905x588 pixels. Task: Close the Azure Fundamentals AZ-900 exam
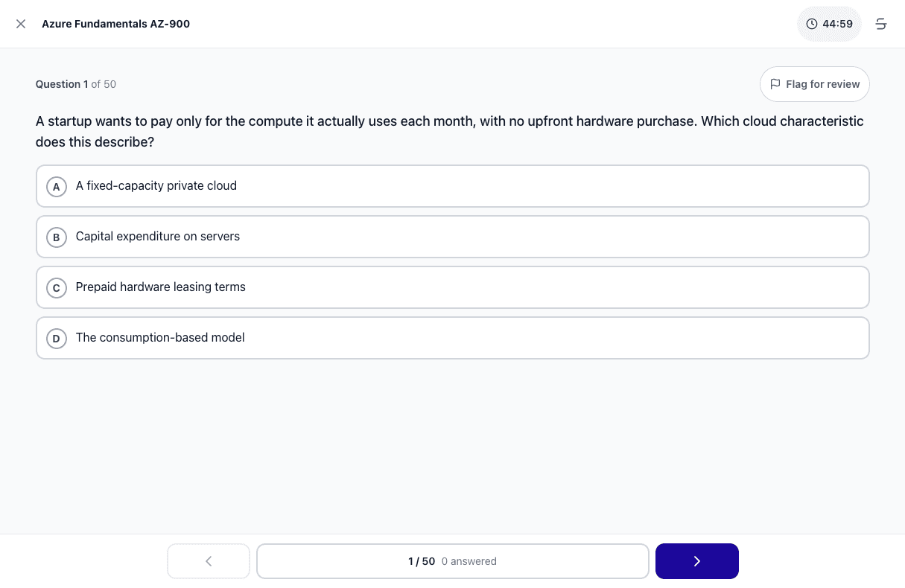pyautogui.click(x=21, y=24)
